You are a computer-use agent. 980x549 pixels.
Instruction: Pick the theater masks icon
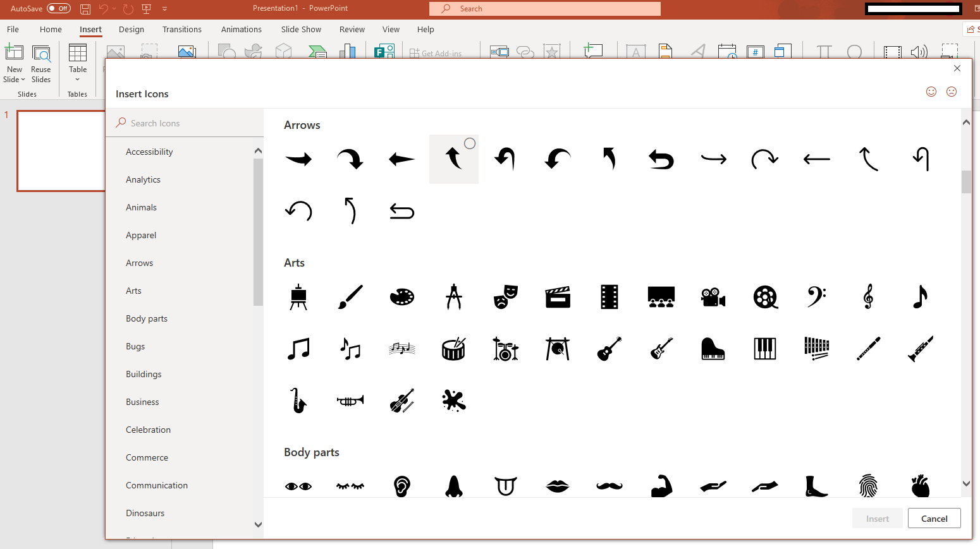coord(506,297)
